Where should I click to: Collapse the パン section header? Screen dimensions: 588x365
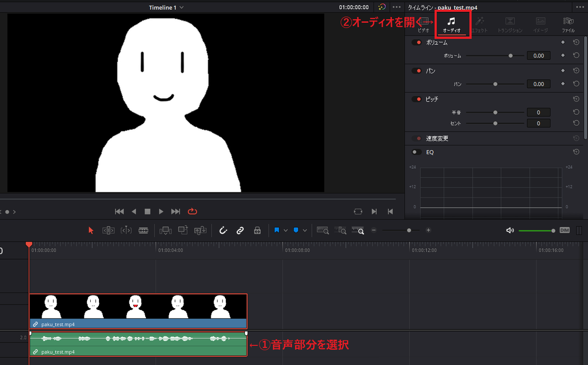click(431, 71)
